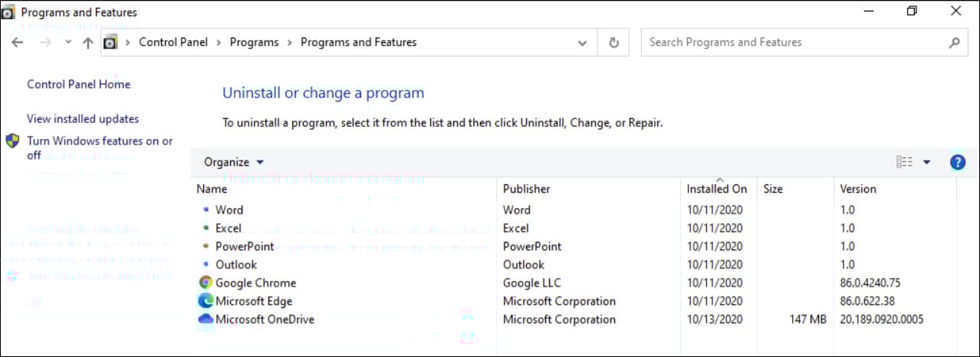The height and width of the screenshot is (357, 980).
Task: Open address bar history dropdown
Action: tap(583, 43)
